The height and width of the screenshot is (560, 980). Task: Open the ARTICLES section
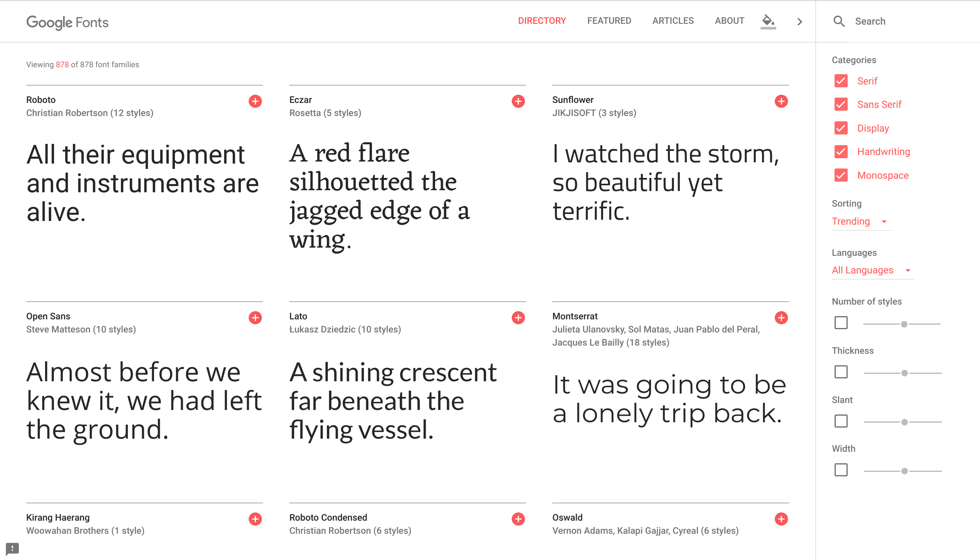(673, 20)
